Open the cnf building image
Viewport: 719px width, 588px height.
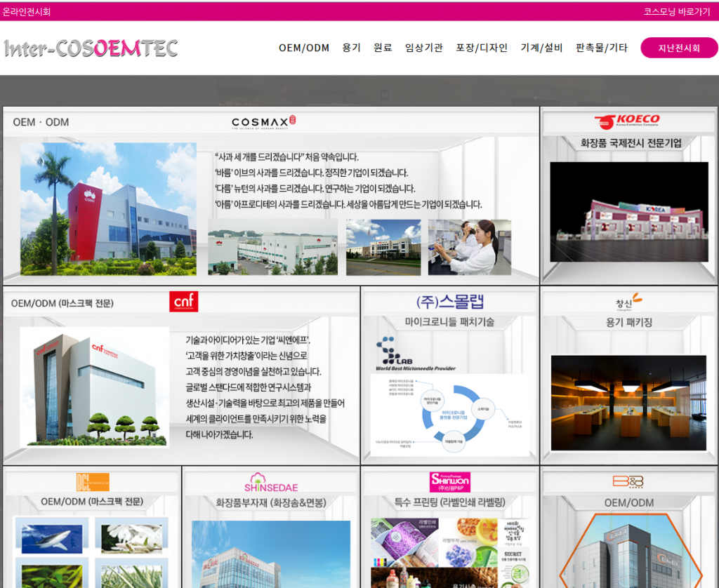tap(95, 387)
